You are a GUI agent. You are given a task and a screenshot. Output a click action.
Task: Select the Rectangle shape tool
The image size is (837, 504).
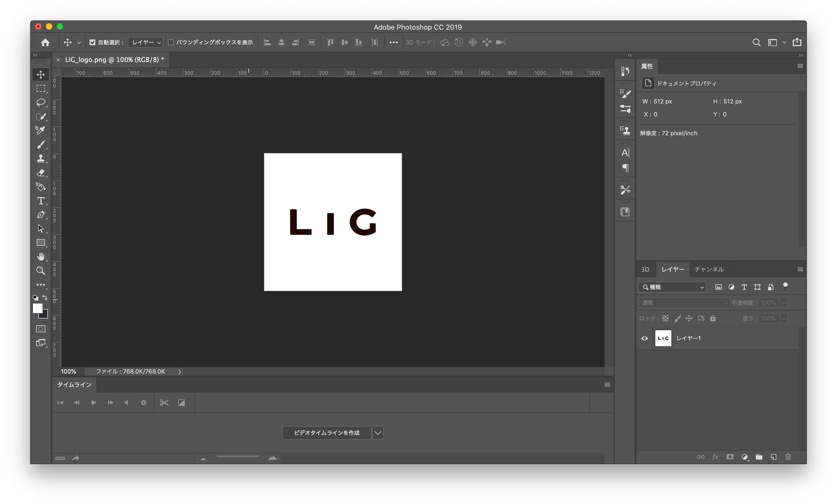41,243
